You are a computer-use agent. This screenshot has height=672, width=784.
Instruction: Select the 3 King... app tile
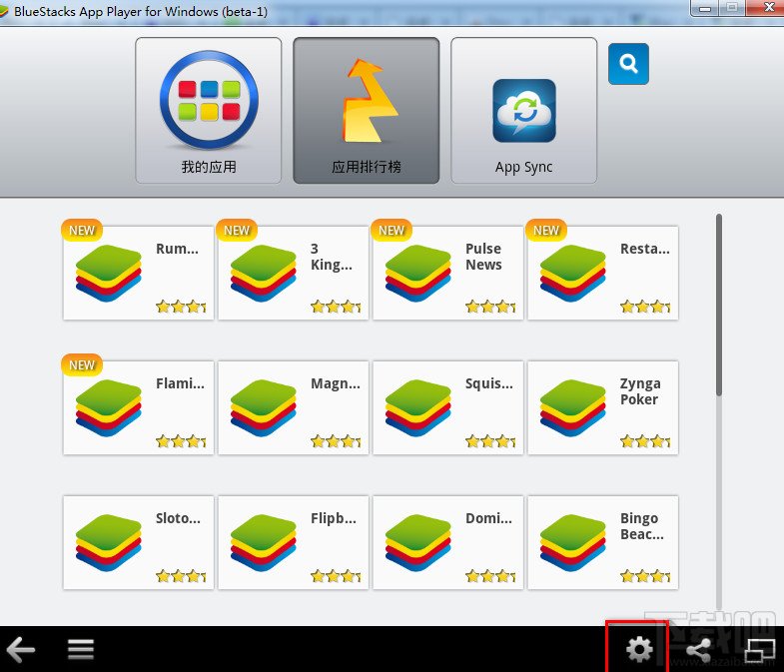(x=293, y=273)
